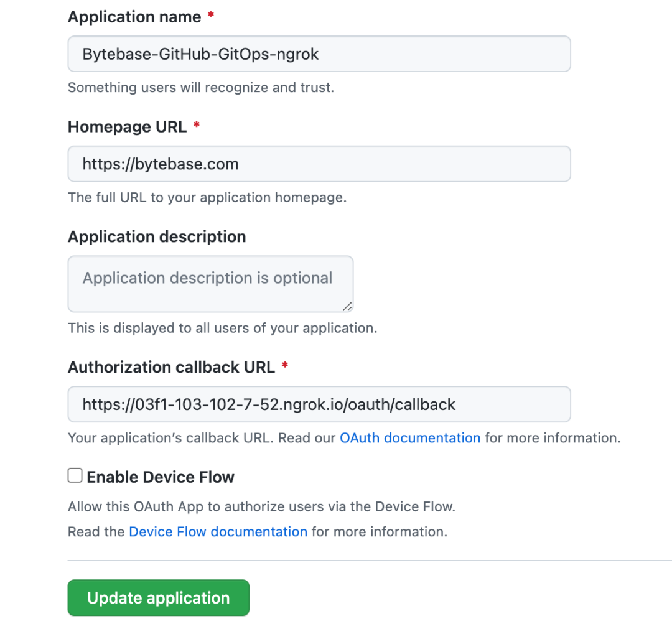The height and width of the screenshot is (639, 672).
Task: Open the OAuth documentation link
Action: coord(409,438)
